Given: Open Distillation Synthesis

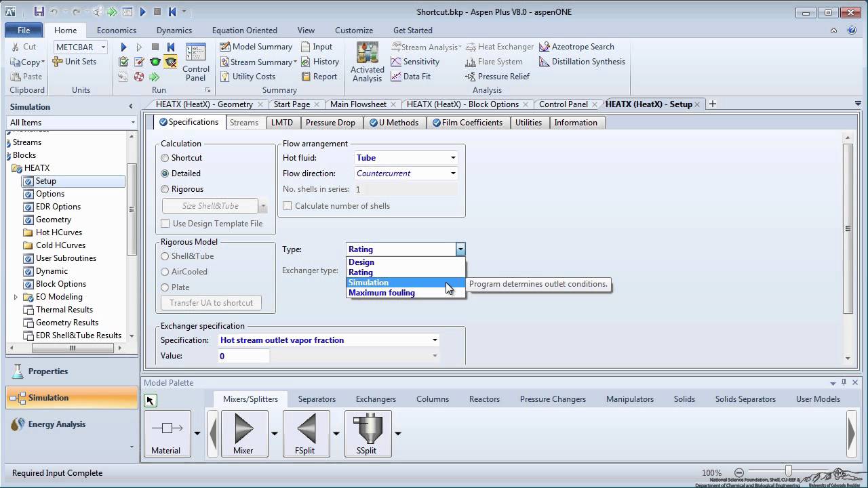Looking at the screenshot, I should coord(583,62).
